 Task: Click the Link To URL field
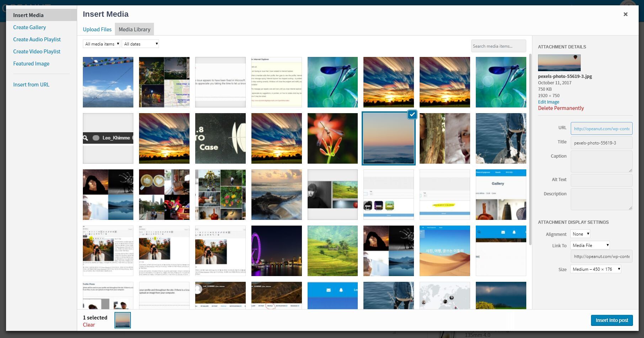pos(601,257)
